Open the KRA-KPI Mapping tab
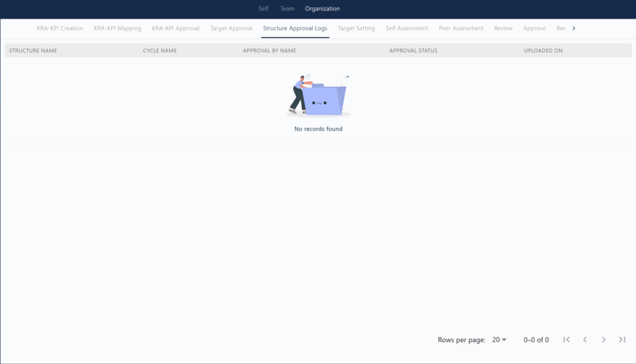The height and width of the screenshot is (364, 636). [x=117, y=29]
